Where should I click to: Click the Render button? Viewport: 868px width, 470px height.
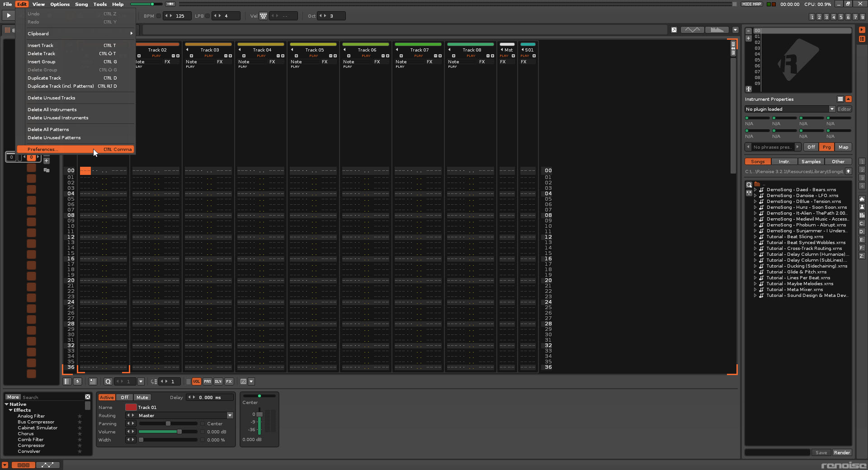click(842, 452)
